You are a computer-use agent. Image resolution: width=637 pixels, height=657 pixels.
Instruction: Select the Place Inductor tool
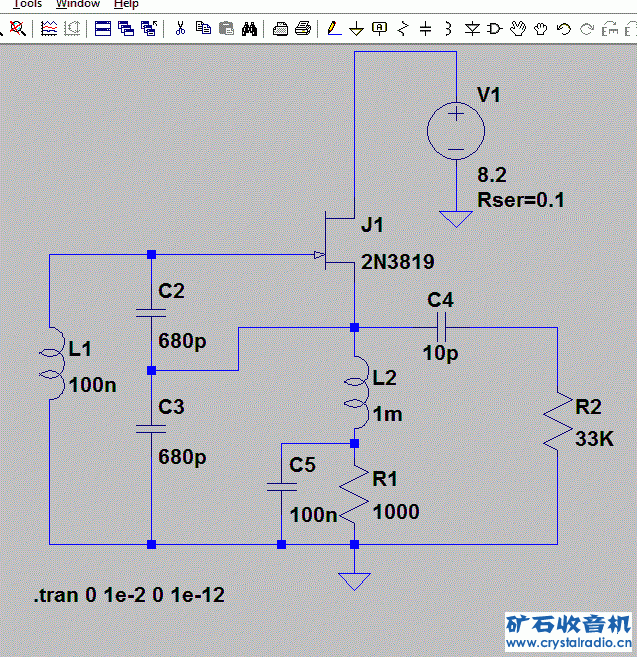click(x=448, y=29)
